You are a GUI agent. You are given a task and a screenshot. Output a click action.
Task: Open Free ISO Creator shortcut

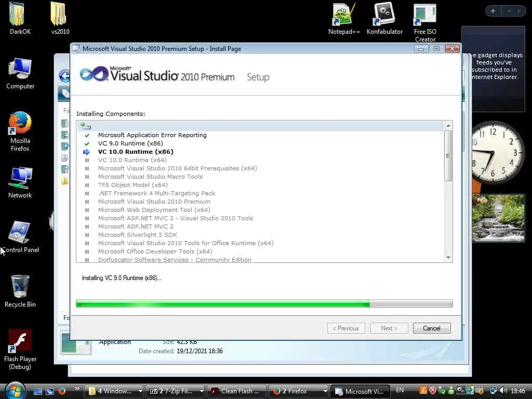tap(425, 22)
